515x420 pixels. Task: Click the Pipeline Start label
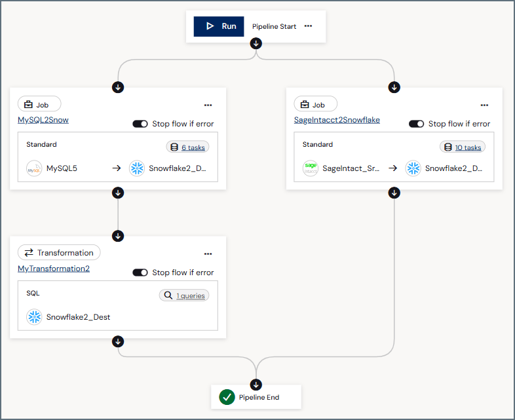(275, 27)
